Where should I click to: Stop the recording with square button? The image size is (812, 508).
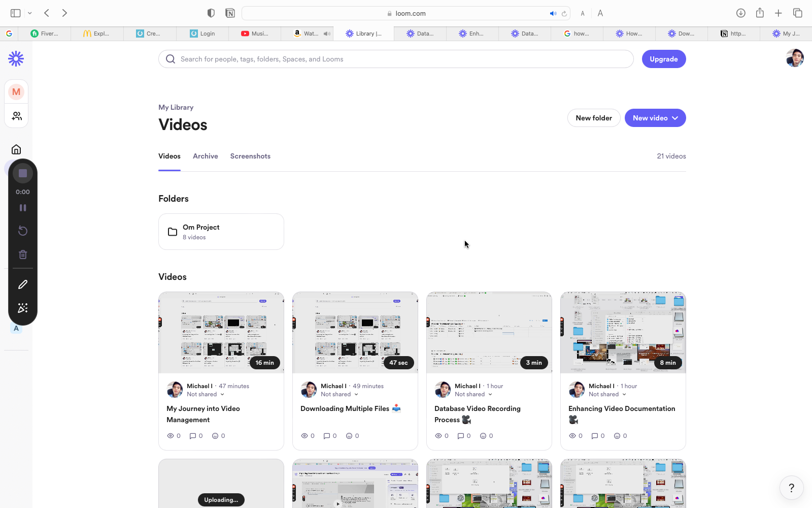[x=23, y=173]
